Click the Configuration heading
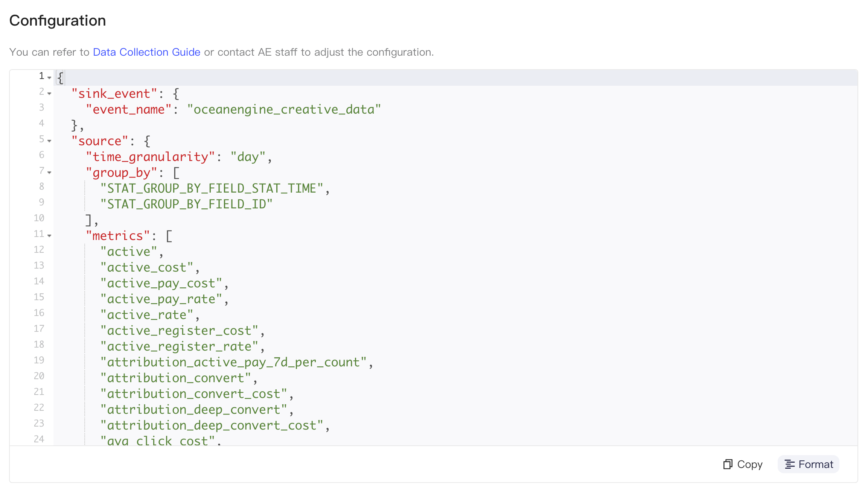868x492 pixels. (x=58, y=21)
